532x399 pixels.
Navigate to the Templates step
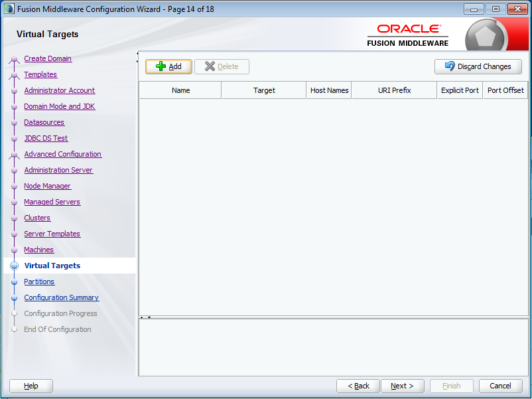coord(40,74)
